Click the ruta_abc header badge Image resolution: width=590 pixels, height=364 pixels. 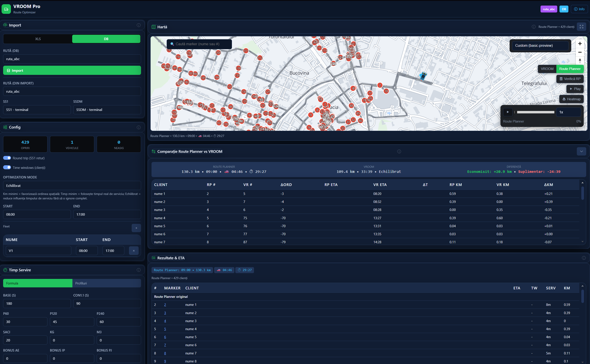tap(549, 9)
